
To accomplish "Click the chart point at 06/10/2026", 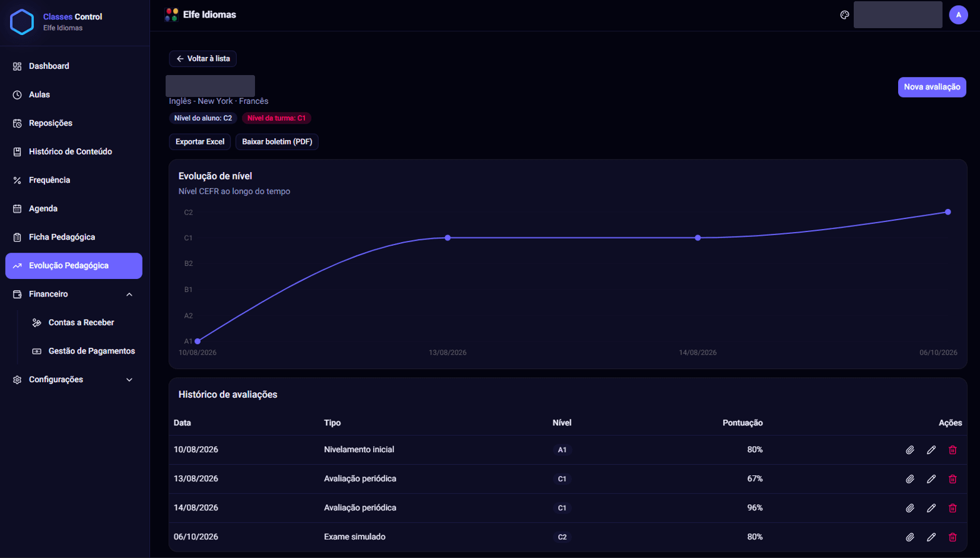I will click(948, 212).
